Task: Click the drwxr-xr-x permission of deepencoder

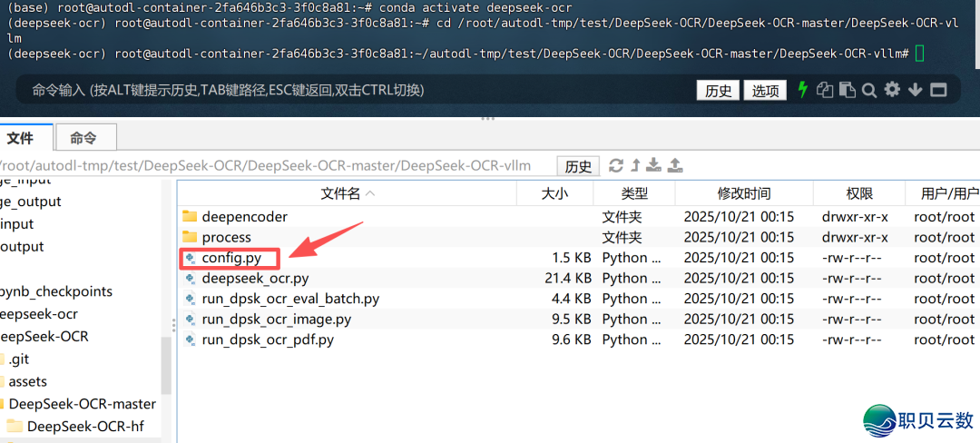Action: [855, 217]
